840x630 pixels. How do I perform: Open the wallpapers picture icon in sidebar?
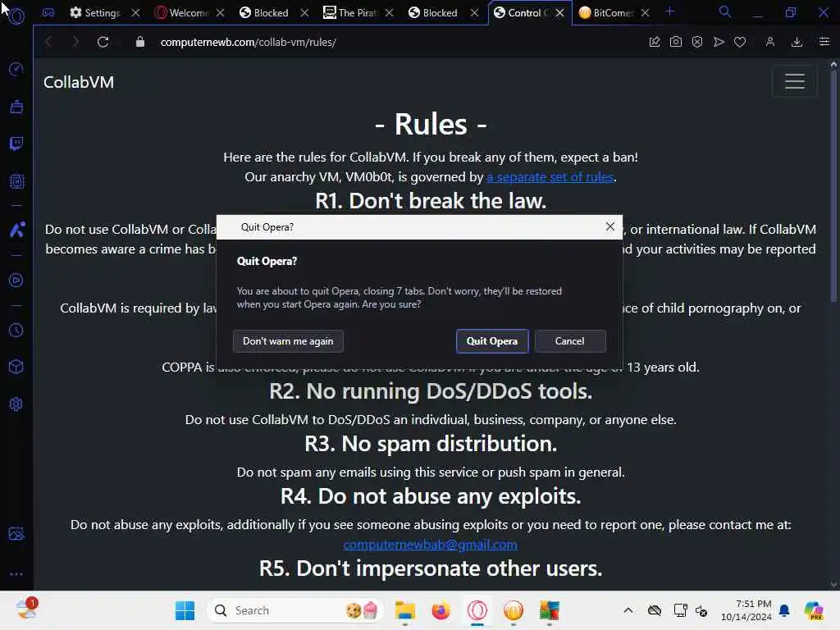pos(16,533)
